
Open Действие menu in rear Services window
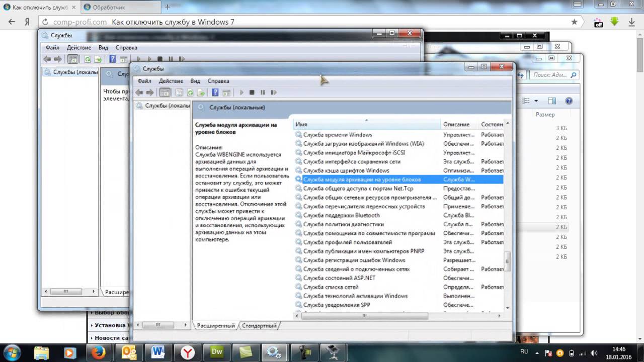(x=79, y=47)
